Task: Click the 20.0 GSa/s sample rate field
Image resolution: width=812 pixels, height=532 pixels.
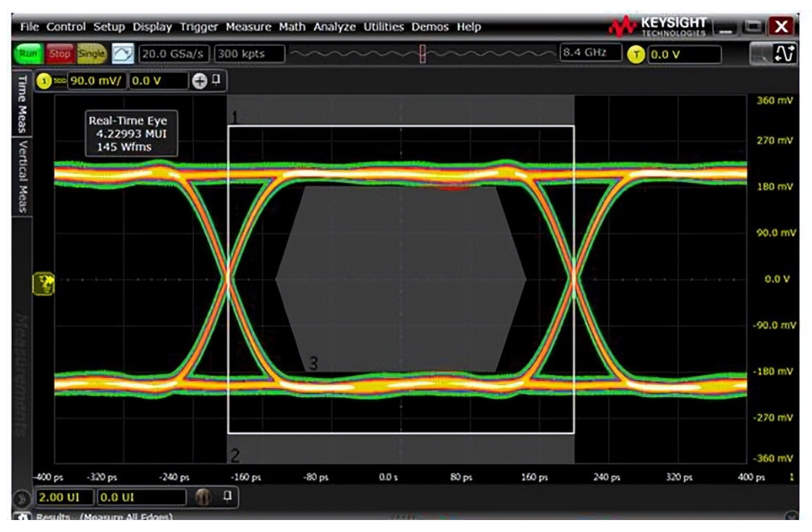Action: click(x=174, y=54)
